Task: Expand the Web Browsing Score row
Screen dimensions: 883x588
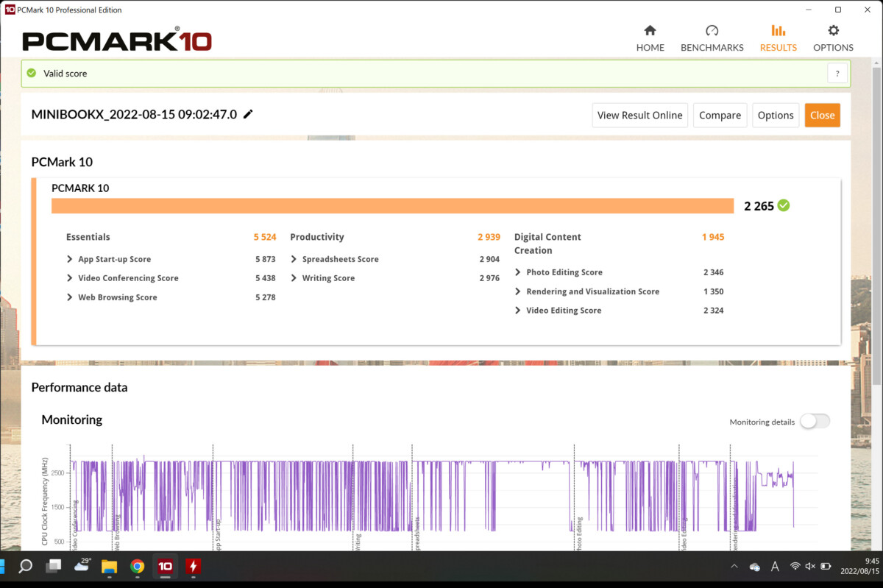Action: [x=70, y=297]
